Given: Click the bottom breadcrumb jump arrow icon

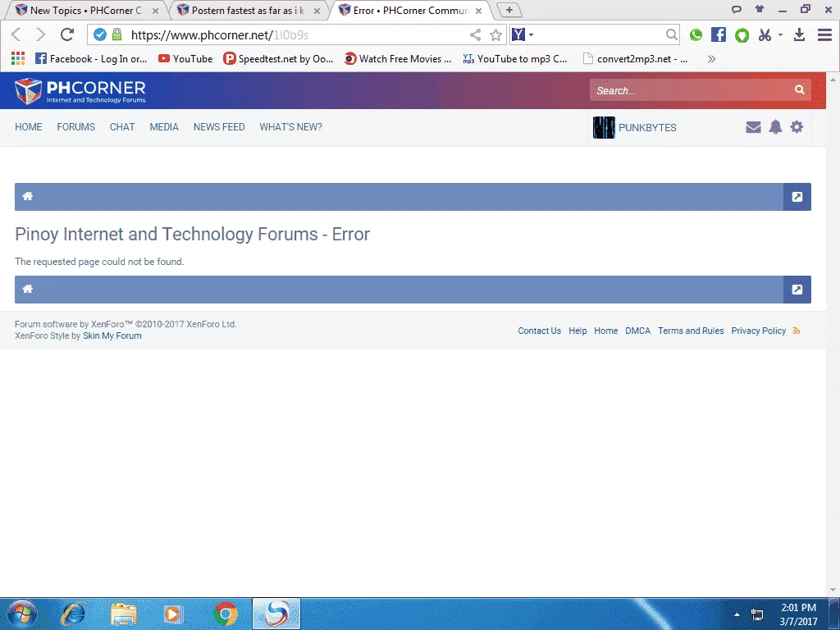Looking at the screenshot, I should [x=797, y=290].
